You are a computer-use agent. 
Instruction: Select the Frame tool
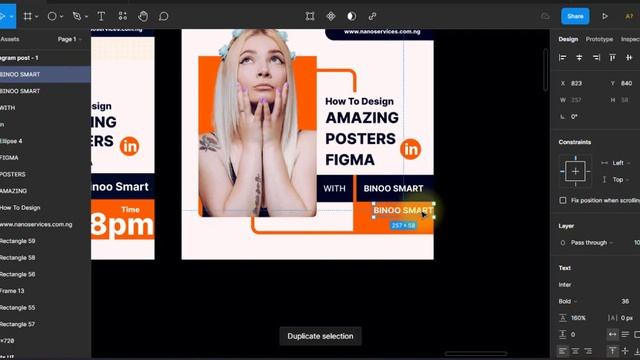(x=27, y=16)
